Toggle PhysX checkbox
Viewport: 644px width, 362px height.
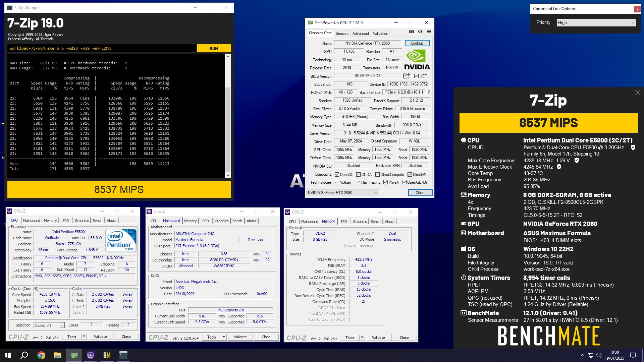[385, 182]
